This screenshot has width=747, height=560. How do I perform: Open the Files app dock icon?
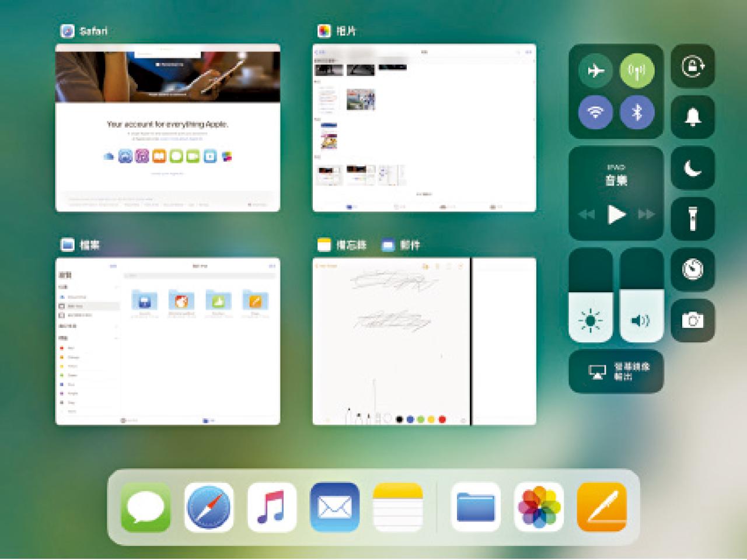point(476,508)
